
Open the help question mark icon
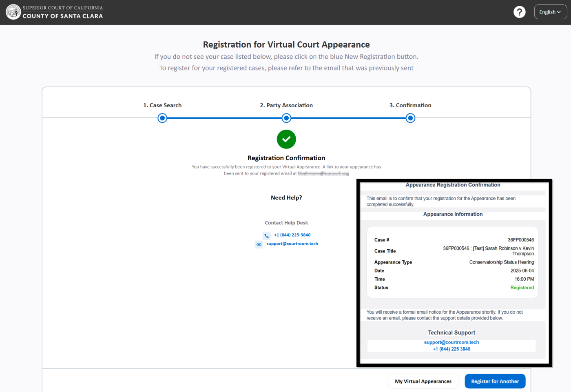(x=519, y=12)
